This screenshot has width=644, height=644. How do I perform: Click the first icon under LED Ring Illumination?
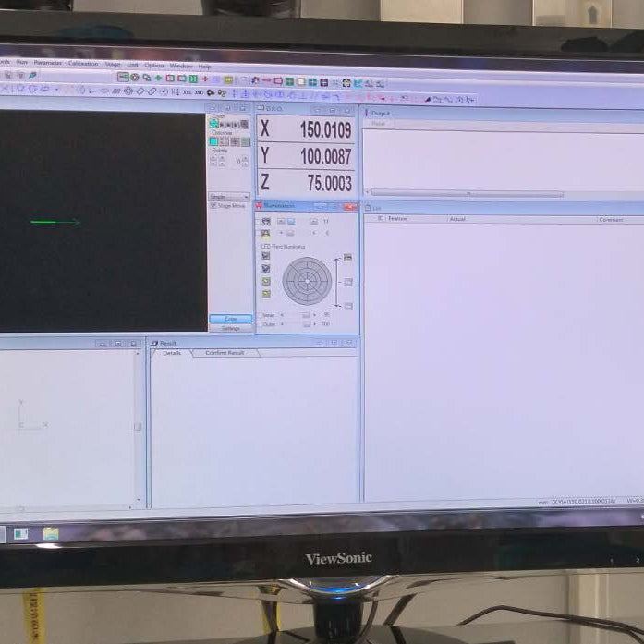266,256
